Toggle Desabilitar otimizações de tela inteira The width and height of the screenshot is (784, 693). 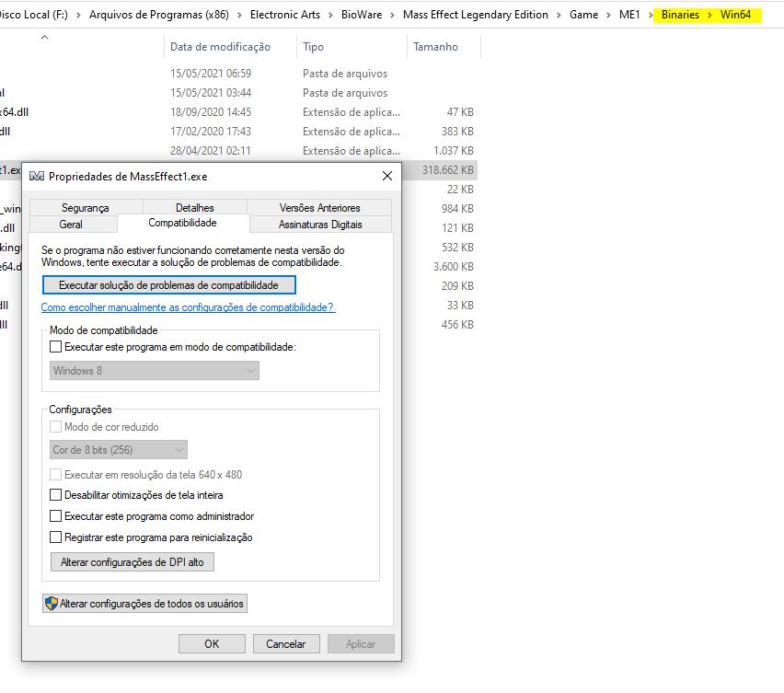pos(55,495)
